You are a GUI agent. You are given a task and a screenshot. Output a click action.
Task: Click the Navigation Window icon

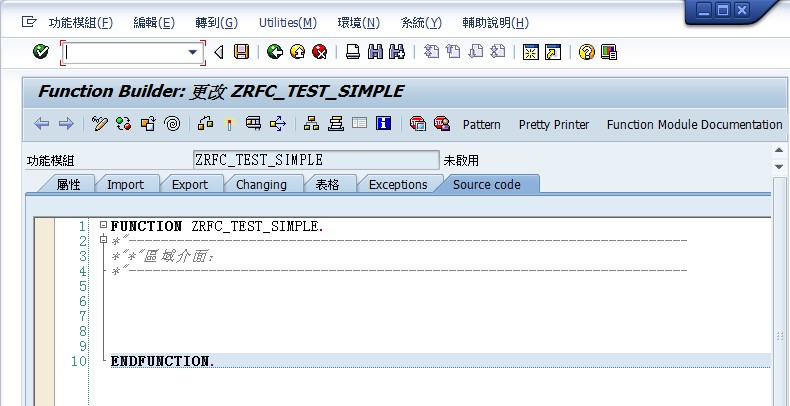pyautogui.click(x=336, y=123)
